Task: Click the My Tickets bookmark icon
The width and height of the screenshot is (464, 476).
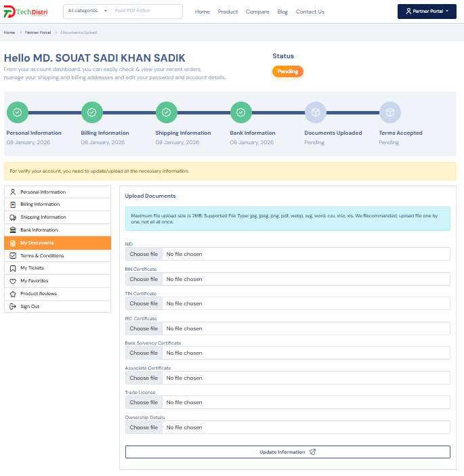Action: click(x=13, y=268)
